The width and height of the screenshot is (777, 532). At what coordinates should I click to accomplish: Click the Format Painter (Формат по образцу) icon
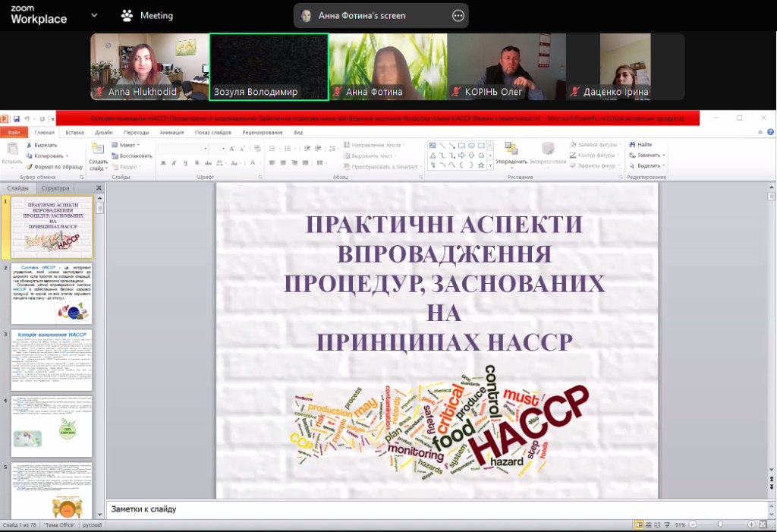click(x=29, y=165)
